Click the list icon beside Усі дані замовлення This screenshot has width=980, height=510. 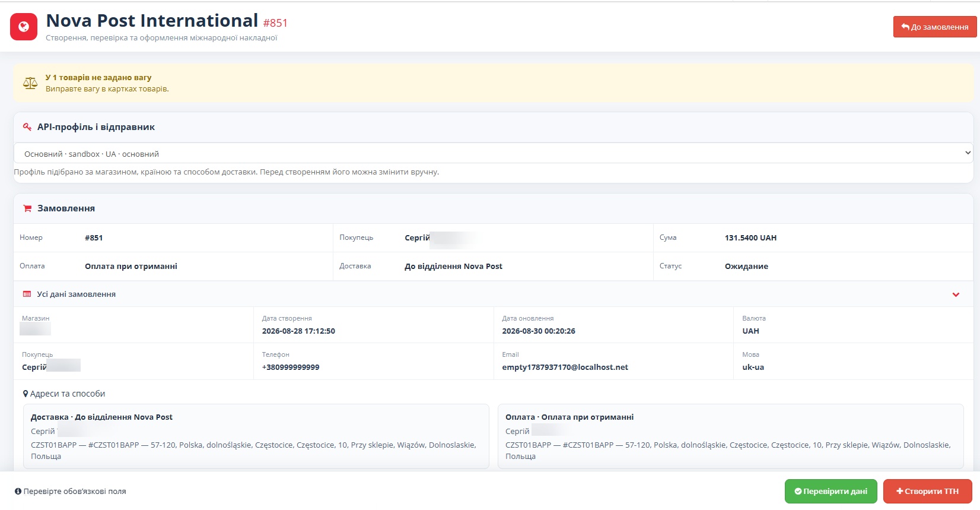coord(27,294)
